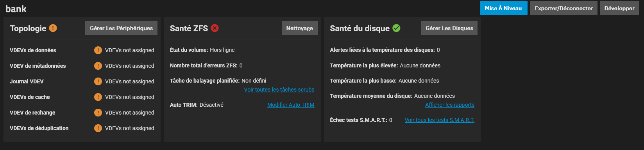Expand the pool with the Développer button
This screenshot has width=644, height=150.
pos(619,8)
